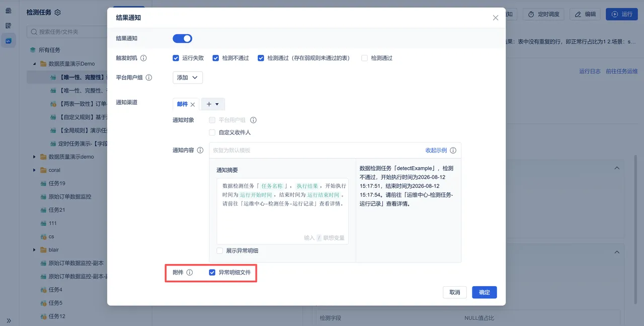Click the info icon next to 通知内容
This screenshot has width=644, height=326.
point(200,150)
